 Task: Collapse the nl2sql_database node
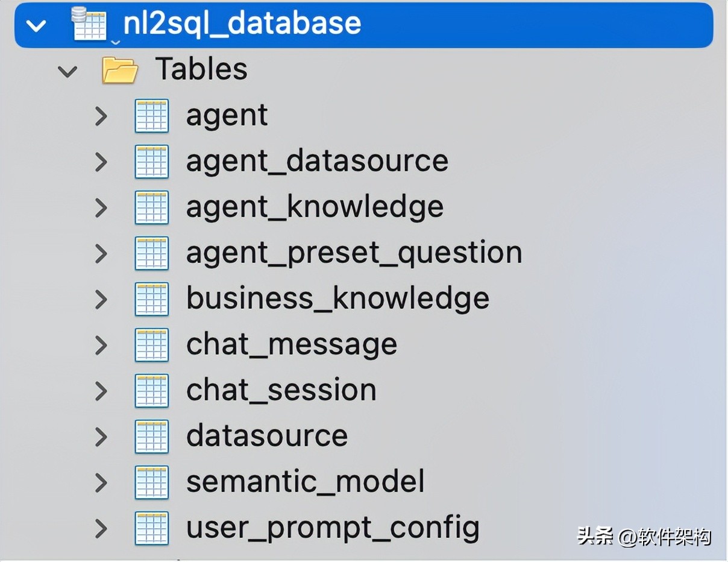(x=37, y=25)
